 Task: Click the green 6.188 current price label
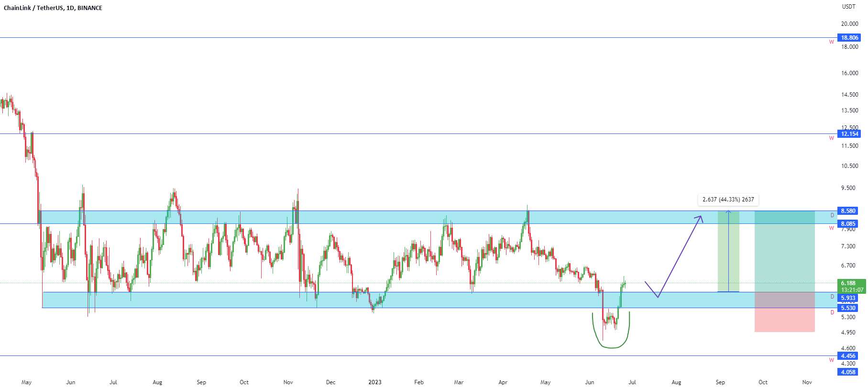click(848, 283)
